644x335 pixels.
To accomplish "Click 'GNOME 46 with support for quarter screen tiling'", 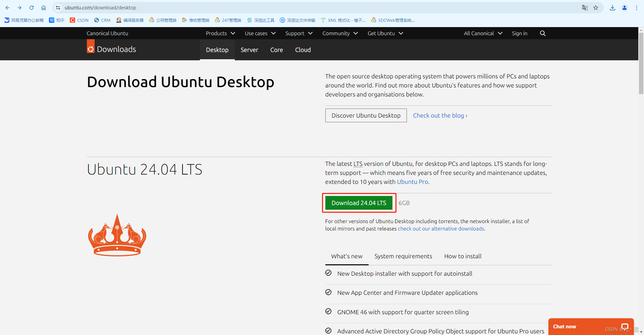I will point(403,312).
